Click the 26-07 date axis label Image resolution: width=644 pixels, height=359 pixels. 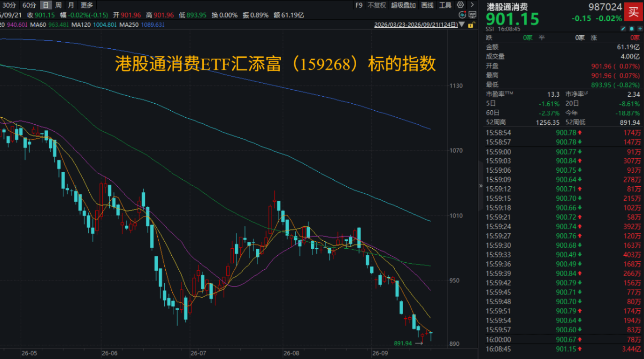coord(198,352)
